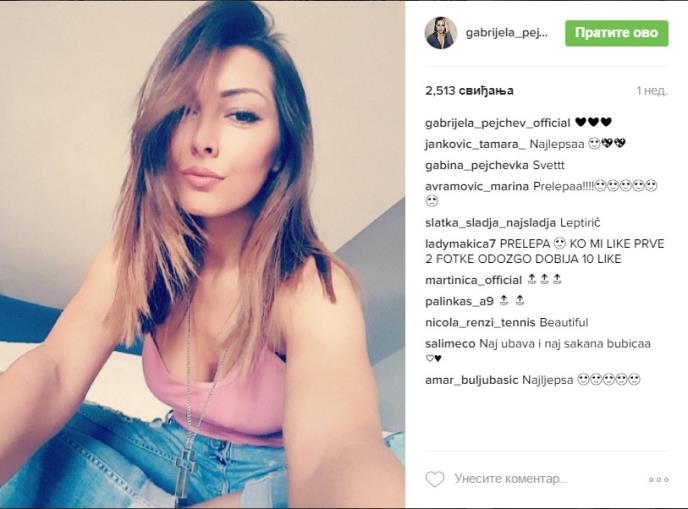Open the three-dot more options menu

click(x=659, y=480)
